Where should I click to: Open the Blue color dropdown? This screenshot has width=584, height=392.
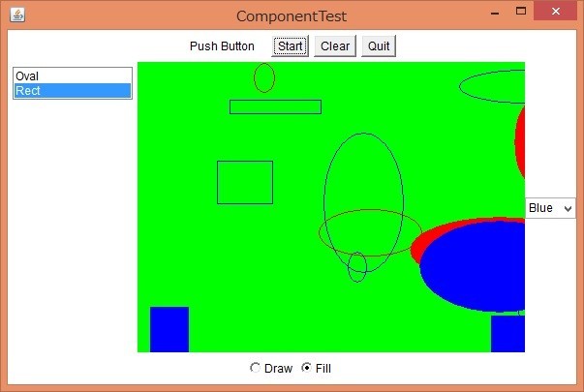[550, 208]
